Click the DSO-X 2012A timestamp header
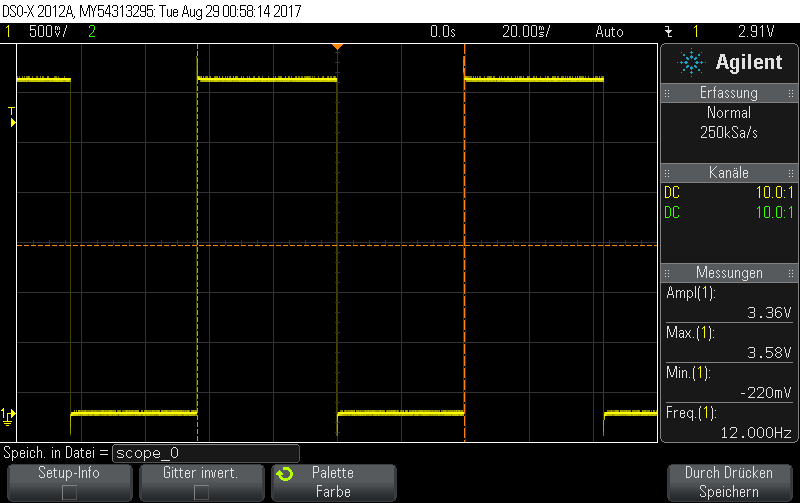This screenshot has width=800, height=503. click(x=152, y=11)
